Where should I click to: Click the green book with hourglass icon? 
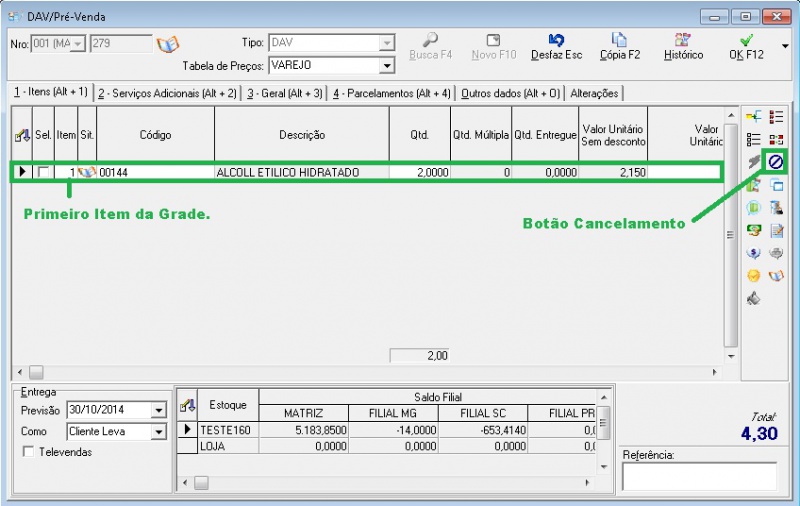coord(754,185)
